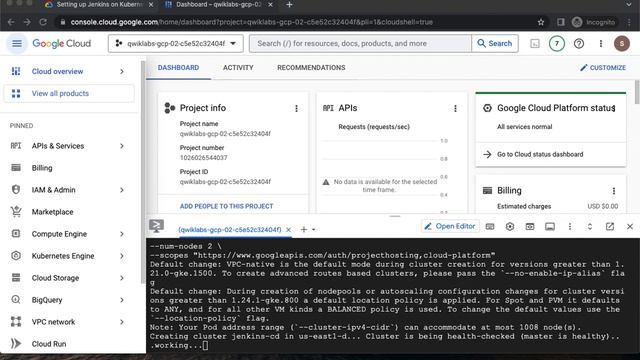Screen dimensions: 640x360
Task: Open the top bar three-dot settings menu
Action: pos(600,43)
